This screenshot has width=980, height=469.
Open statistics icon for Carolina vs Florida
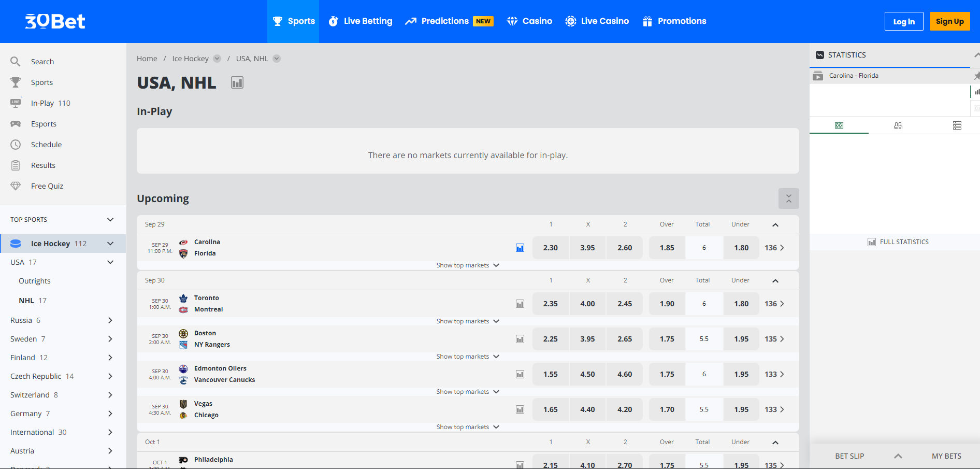(x=520, y=248)
